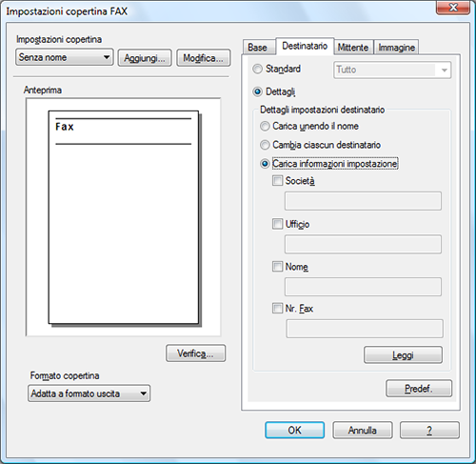Switch to the Destinatario tab

point(305,46)
